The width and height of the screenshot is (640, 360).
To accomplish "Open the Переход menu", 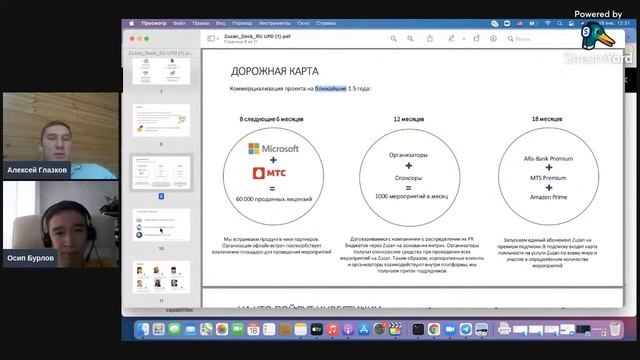I will tap(242, 23).
